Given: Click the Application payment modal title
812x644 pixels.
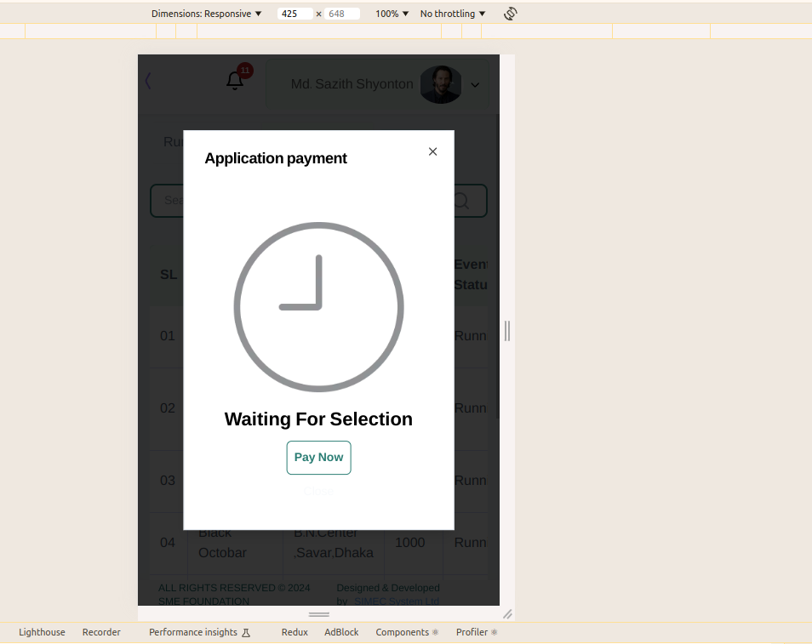Looking at the screenshot, I should pos(276,158).
